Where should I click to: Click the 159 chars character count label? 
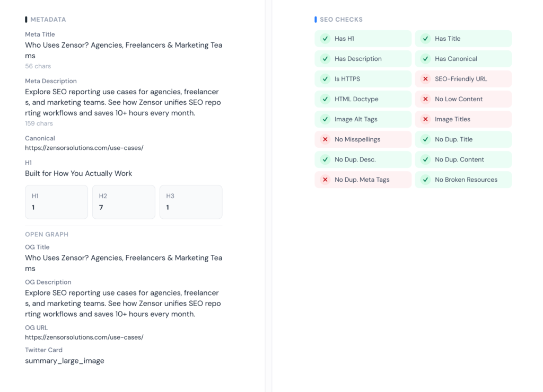click(39, 123)
